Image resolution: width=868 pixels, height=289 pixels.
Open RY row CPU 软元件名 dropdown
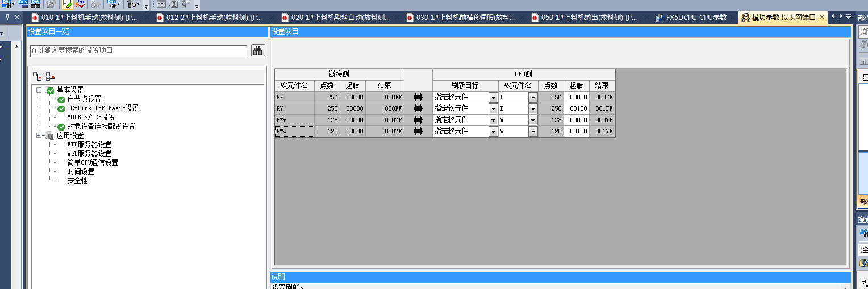[533, 108]
